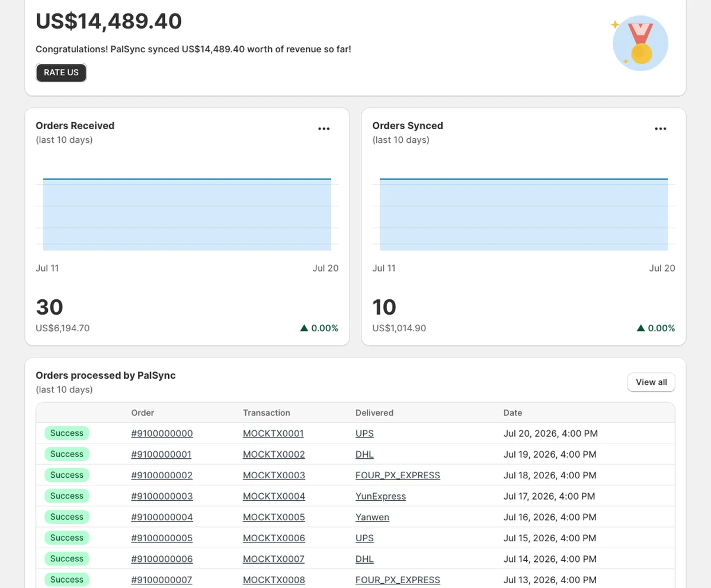Click FOUR_PX_EXPRESS link for order #9100000002
This screenshot has width=711, height=588.
398,475
